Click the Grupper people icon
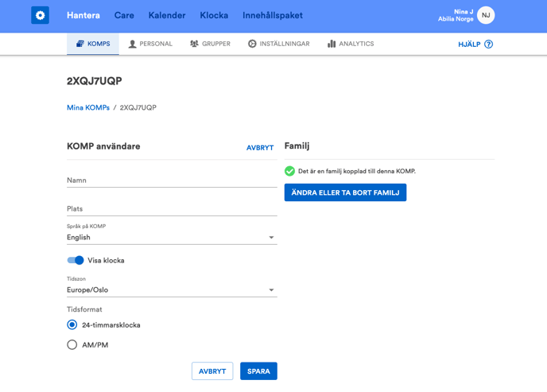Image resolution: width=547 pixels, height=392 pixels. pos(194,44)
